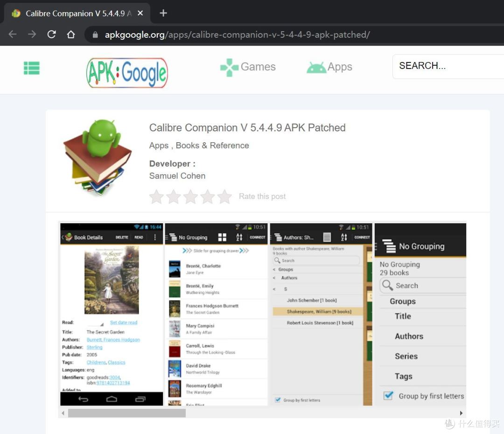Image resolution: width=504 pixels, height=434 pixels.
Task: Close the Calibre Companion browser tab
Action: (140, 13)
